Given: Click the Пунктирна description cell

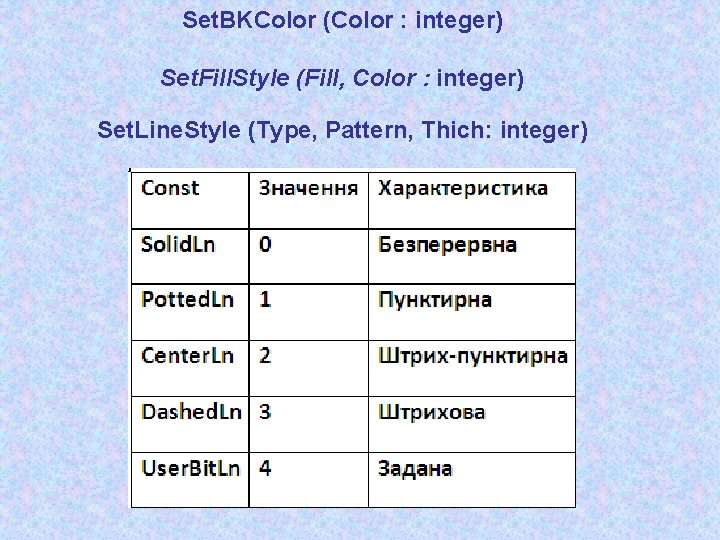Looking at the screenshot, I should point(472,312).
